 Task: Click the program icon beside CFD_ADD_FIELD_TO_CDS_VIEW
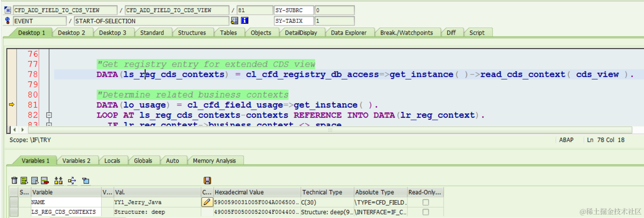tap(7, 10)
